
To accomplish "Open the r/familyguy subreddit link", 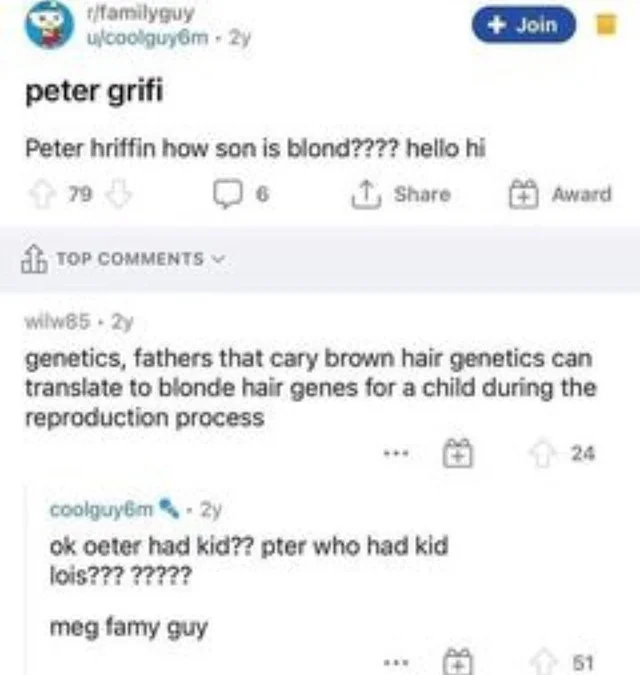I will point(141,14).
